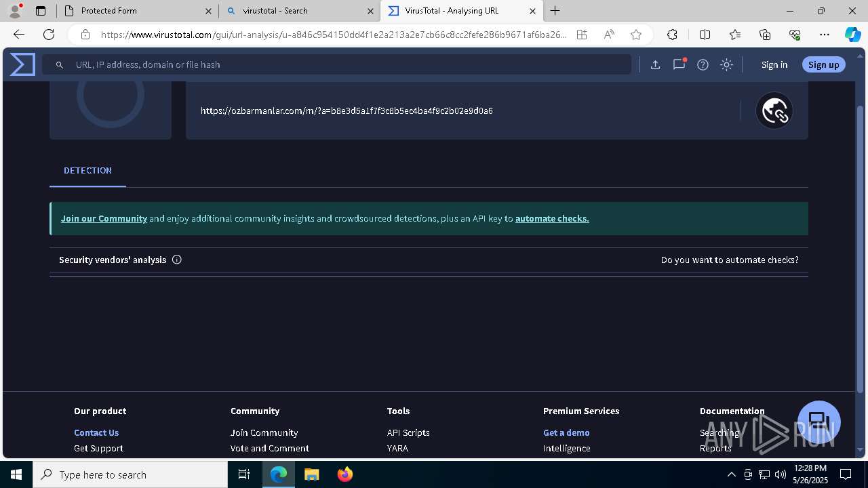
Task: Open browser Extensions puzzle icon
Action: click(x=672, y=35)
